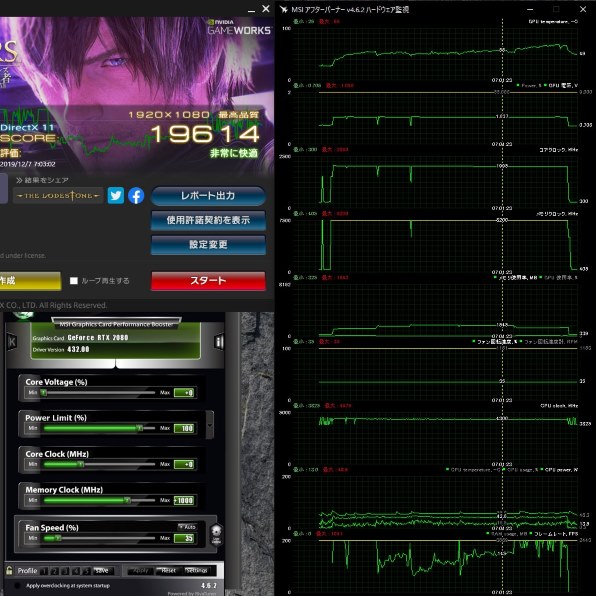Click the レポート出力 report output button
The width and height of the screenshot is (596, 596).
(x=208, y=196)
